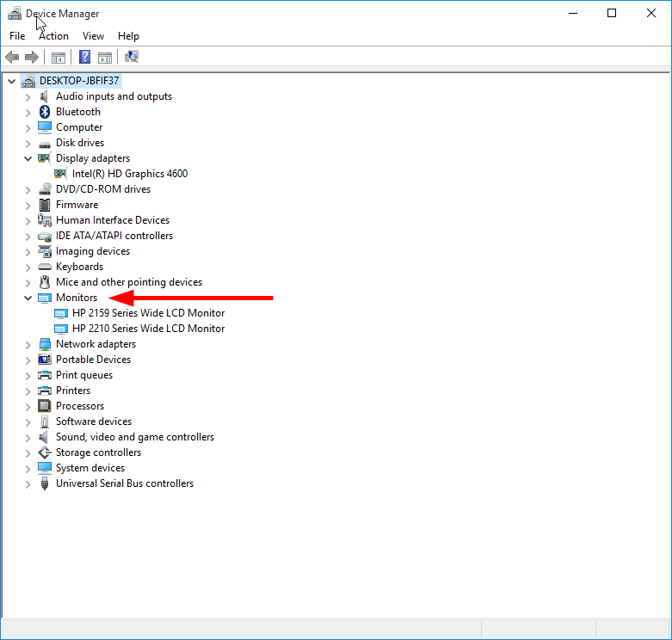
Task: Select HP 2210 Series Wide LCD Monitor
Action: click(x=148, y=329)
